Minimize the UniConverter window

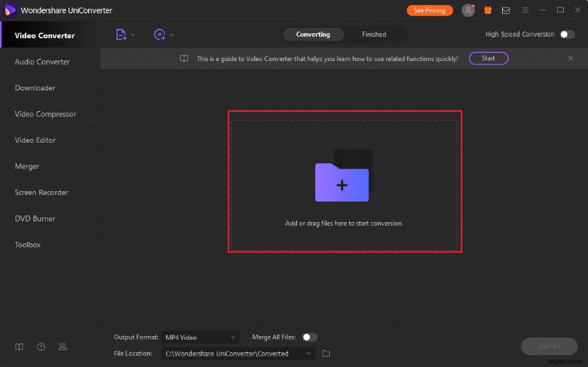coord(542,10)
